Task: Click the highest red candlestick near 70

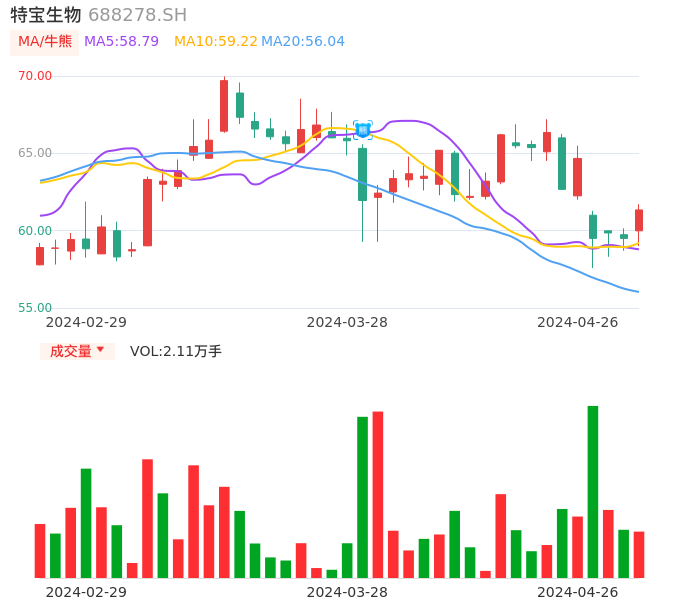Action: tap(224, 105)
